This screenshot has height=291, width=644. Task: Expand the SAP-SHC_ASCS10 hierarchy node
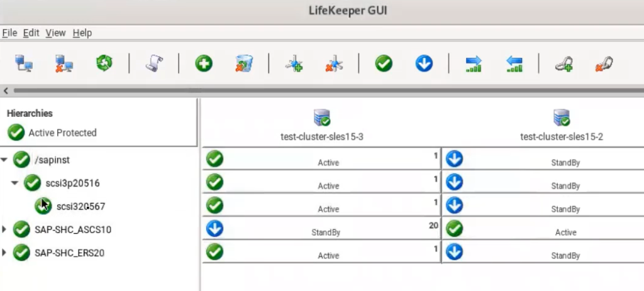(4, 229)
